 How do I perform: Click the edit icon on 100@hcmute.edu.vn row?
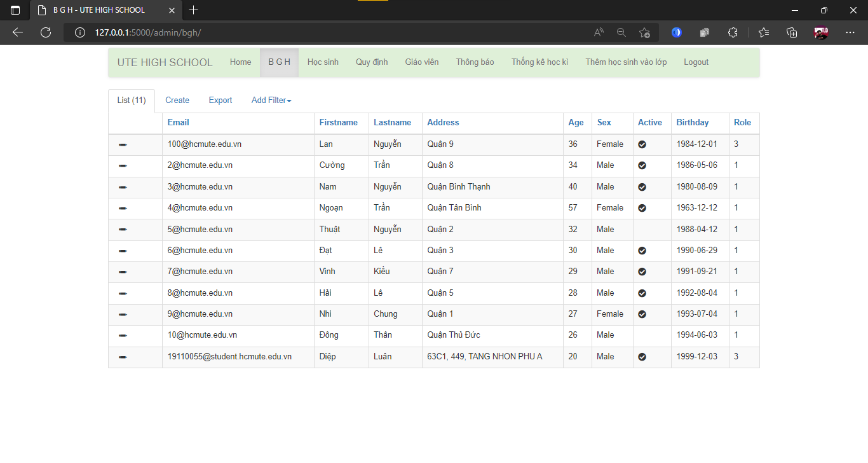pos(122,144)
